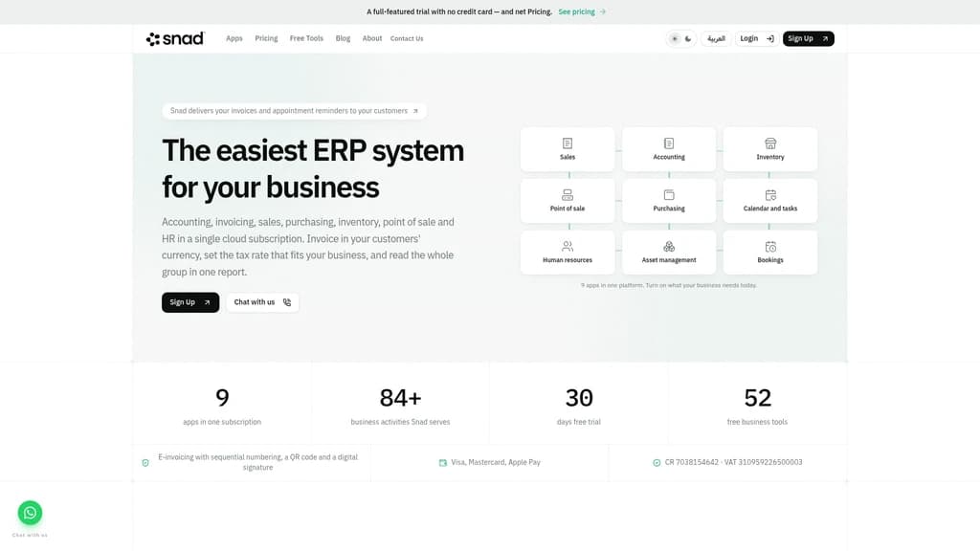Open the Accounting app card icon
Viewport: 980px width, 551px height.
pos(669,143)
